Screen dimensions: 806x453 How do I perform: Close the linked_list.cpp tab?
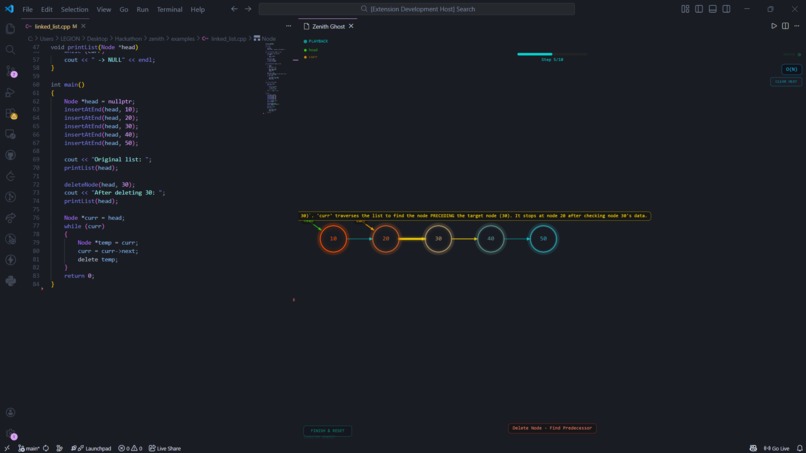[x=83, y=26]
